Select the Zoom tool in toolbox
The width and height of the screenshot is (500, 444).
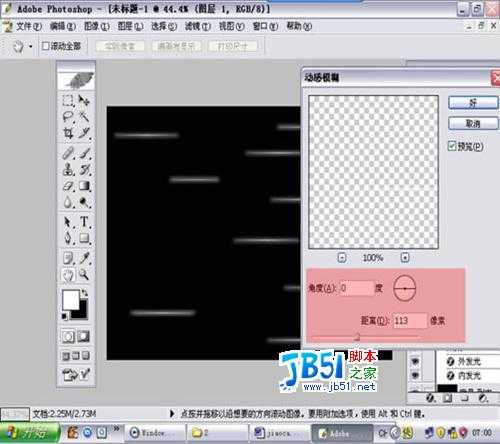point(84,275)
